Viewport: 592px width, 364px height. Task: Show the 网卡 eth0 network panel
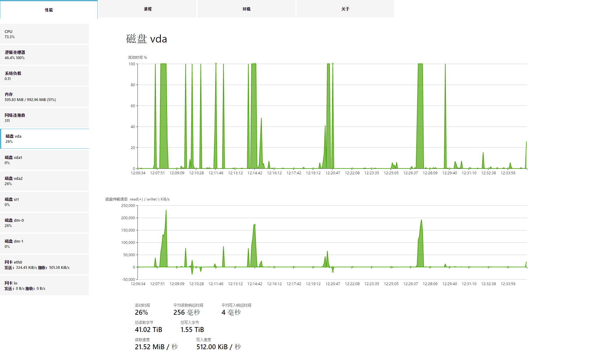pyautogui.click(x=44, y=265)
